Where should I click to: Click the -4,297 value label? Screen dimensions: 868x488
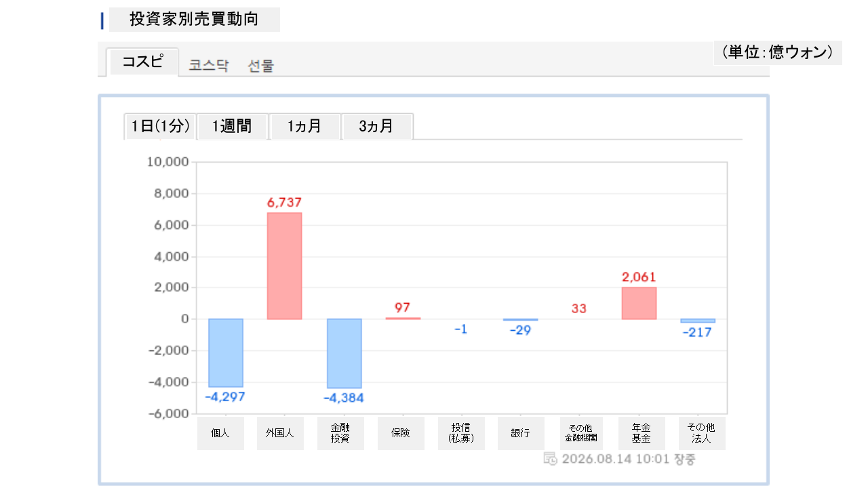tap(225, 396)
